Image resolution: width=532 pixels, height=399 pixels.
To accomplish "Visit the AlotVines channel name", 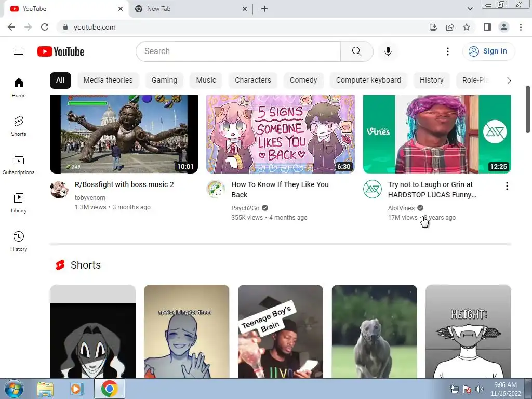I will pos(401,208).
